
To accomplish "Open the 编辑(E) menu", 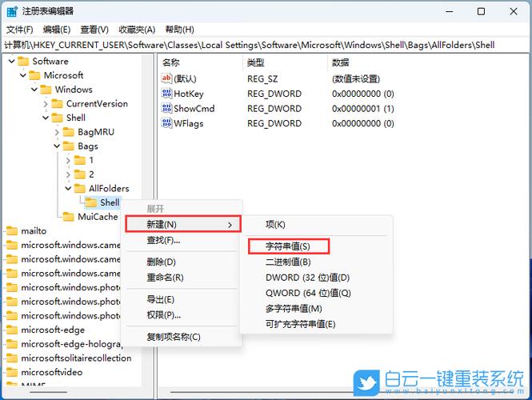I will click(57, 30).
